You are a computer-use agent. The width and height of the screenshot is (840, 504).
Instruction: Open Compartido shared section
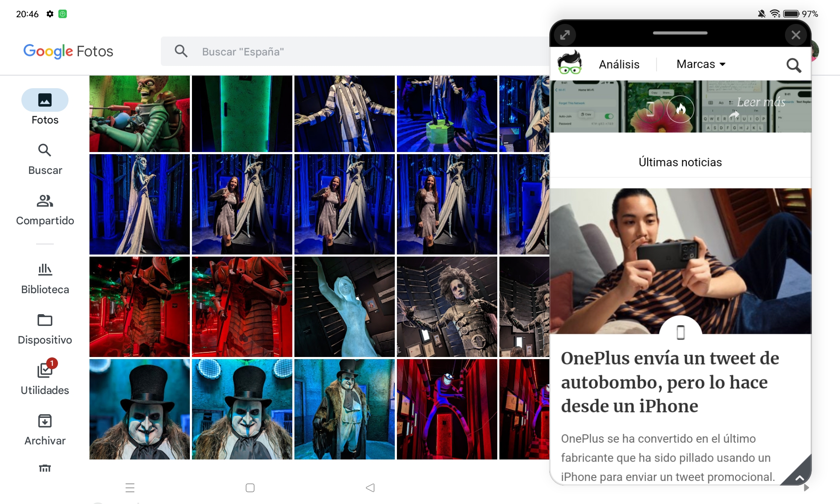[45, 210]
